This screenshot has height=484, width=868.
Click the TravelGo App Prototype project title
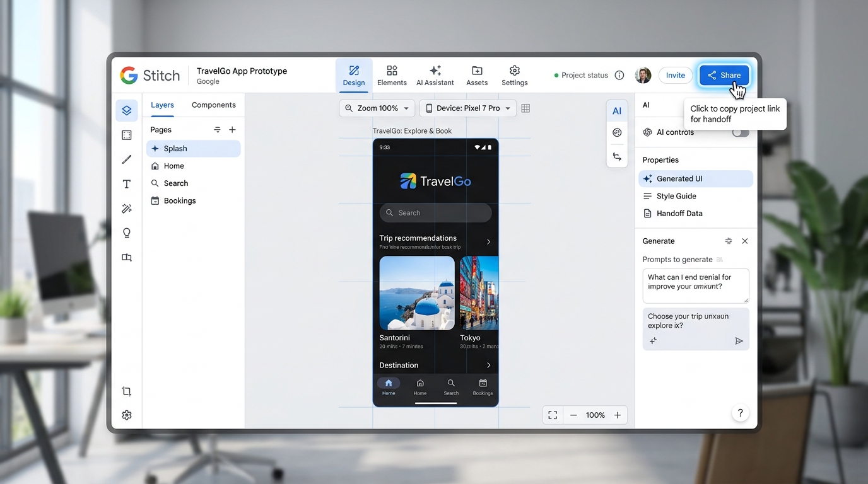242,71
